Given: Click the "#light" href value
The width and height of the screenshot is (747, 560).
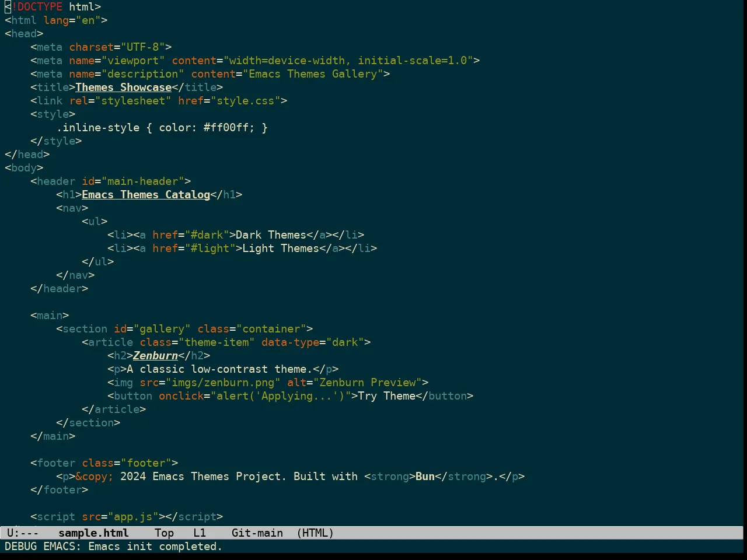Looking at the screenshot, I should coord(210,248).
